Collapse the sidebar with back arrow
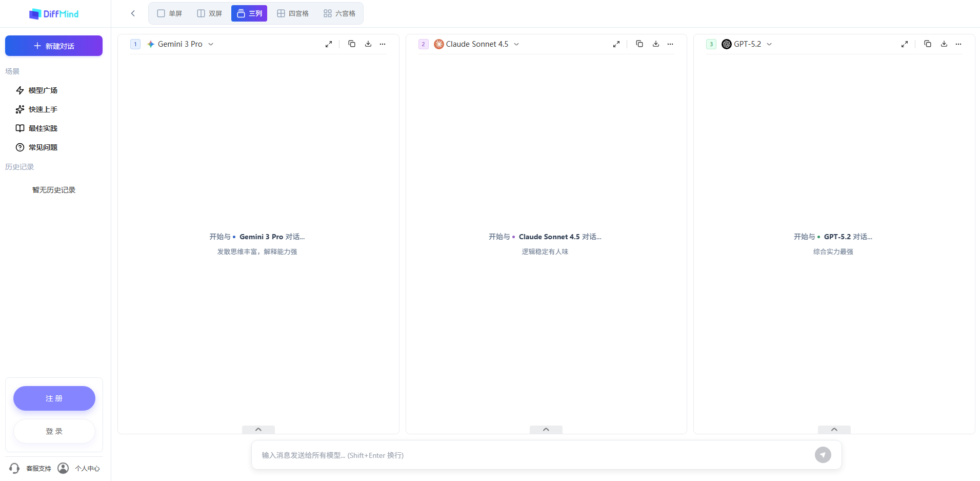Viewport: 980px width, 481px height. (x=133, y=13)
